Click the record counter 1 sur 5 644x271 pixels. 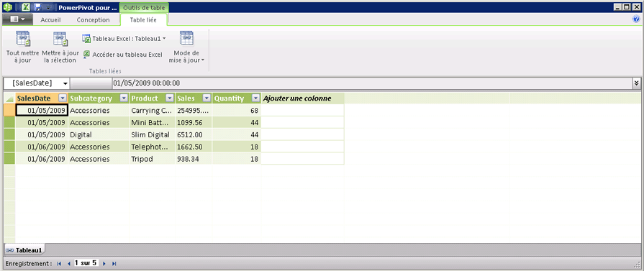coord(86,263)
